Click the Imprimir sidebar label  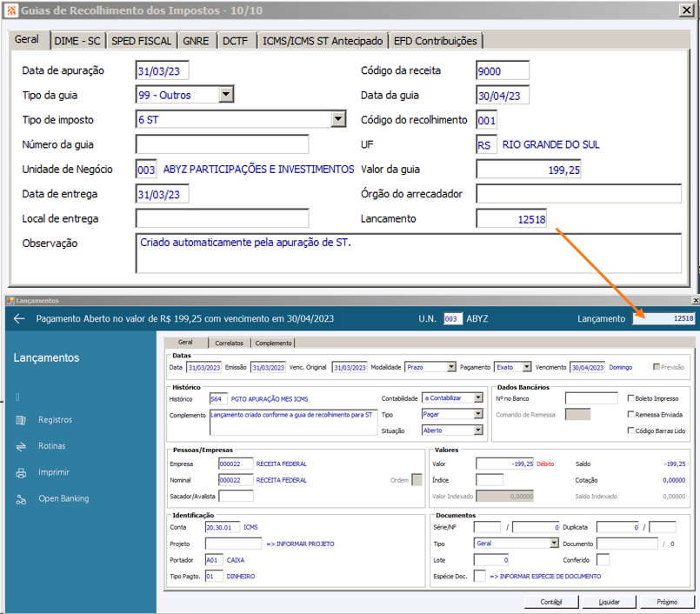click(54, 472)
